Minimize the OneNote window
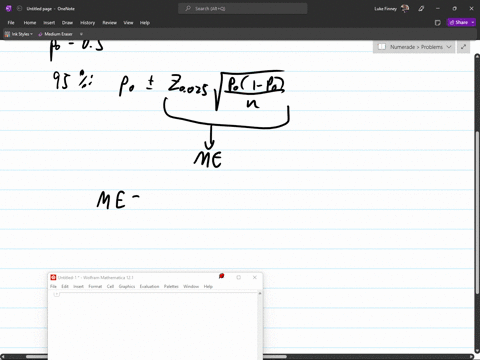The height and width of the screenshot is (360, 480). (438, 9)
